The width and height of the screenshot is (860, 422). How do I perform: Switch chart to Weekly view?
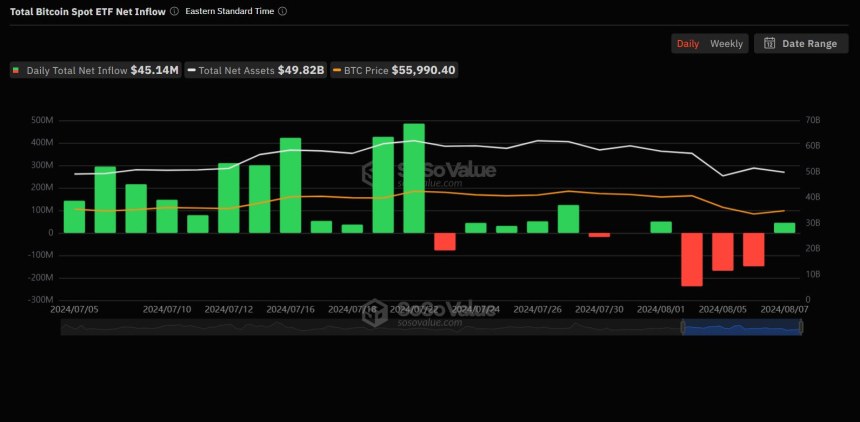tap(726, 44)
